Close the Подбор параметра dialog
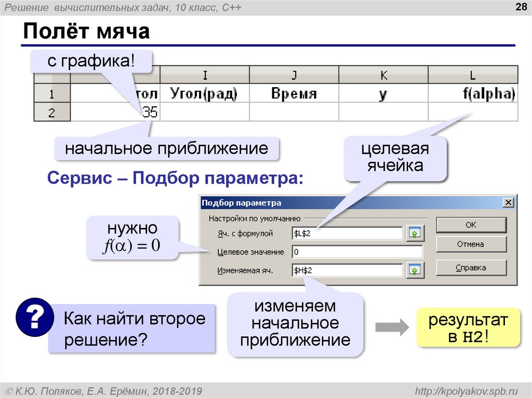Image resolution: width=532 pixels, height=398 pixels. [508, 203]
